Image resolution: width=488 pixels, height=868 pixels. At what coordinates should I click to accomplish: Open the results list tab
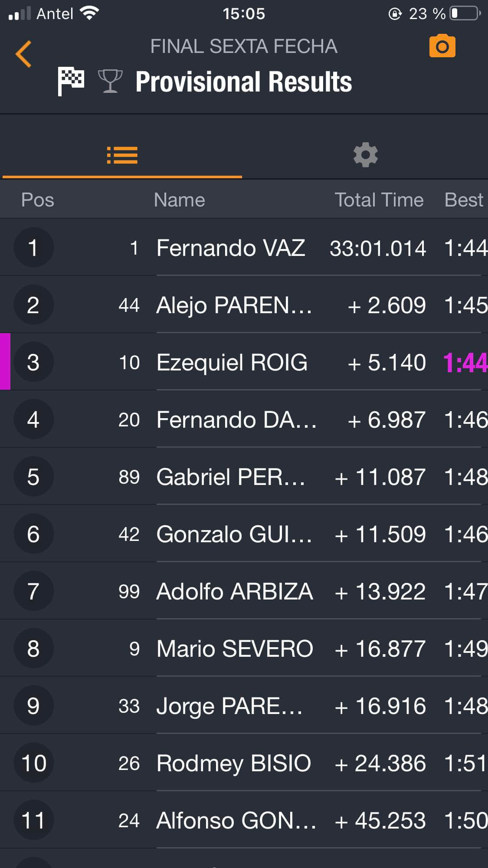click(x=122, y=155)
